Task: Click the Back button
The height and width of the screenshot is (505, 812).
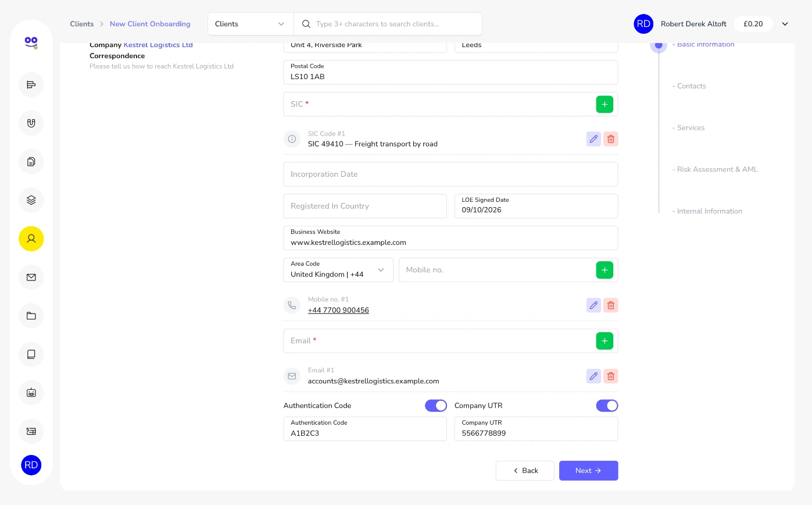Action: [525, 471]
